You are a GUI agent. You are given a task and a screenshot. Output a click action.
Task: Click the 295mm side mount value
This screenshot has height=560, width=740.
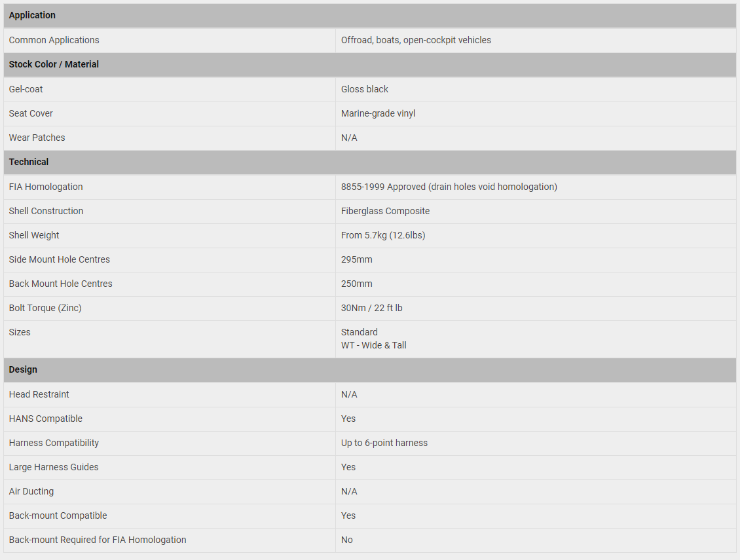(356, 260)
